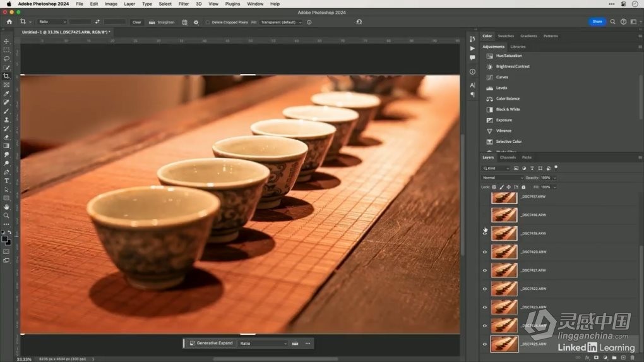Viewport: 644px width, 362px height.
Task: Select the Hand tool
Action: [x=6, y=207]
